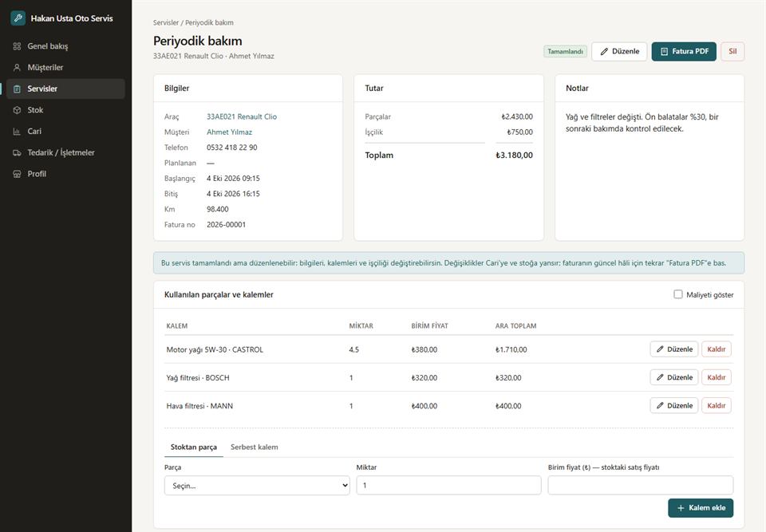Screen dimensions: 766x532
Task: Delete the service with the Sil button
Action: tap(732, 51)
